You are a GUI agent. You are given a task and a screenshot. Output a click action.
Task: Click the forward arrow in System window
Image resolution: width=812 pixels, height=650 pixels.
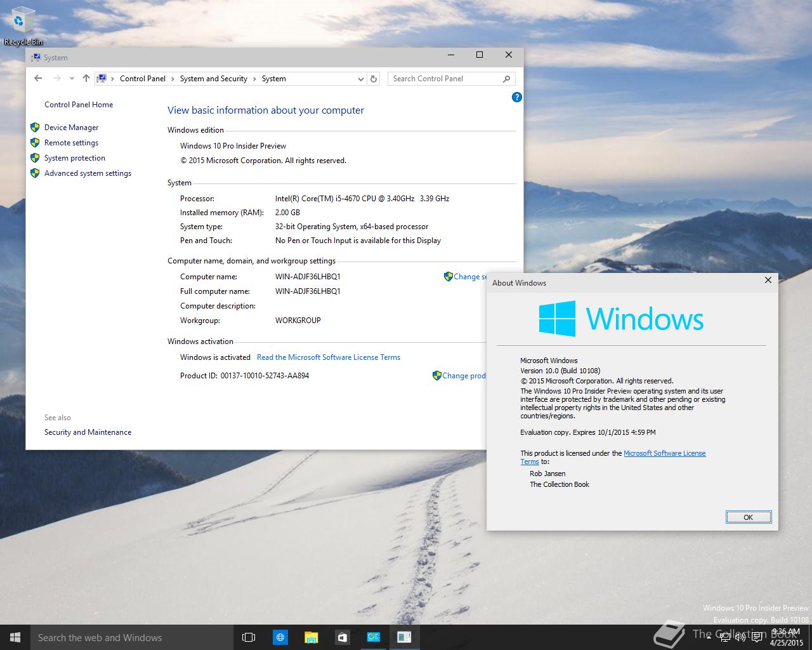pyautogui.click(x=56, y=79)
